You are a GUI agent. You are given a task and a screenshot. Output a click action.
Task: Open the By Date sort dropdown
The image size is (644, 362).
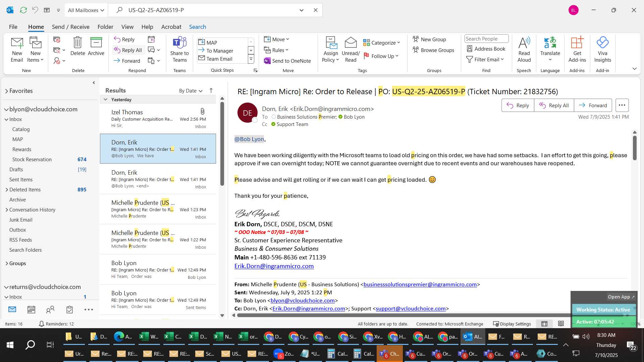(191, 90)
